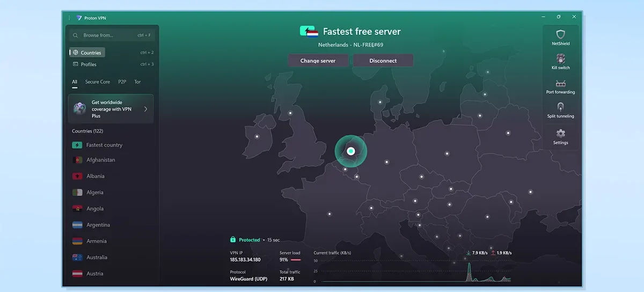Click the Armenia flag icon
644x292 pixels.
77,241
